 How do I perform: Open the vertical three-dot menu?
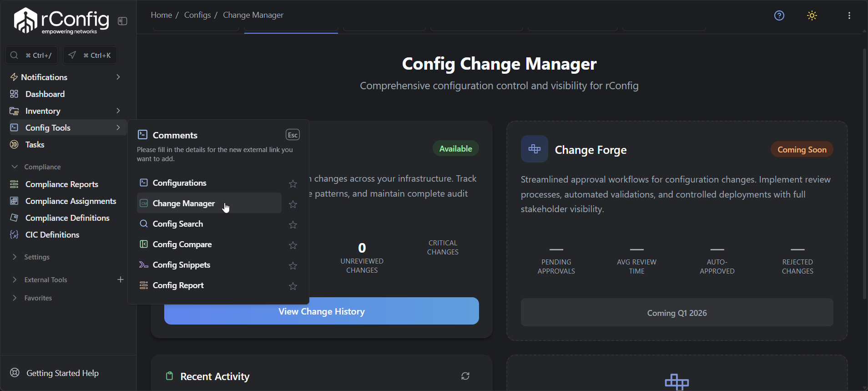tap(849, 15)
